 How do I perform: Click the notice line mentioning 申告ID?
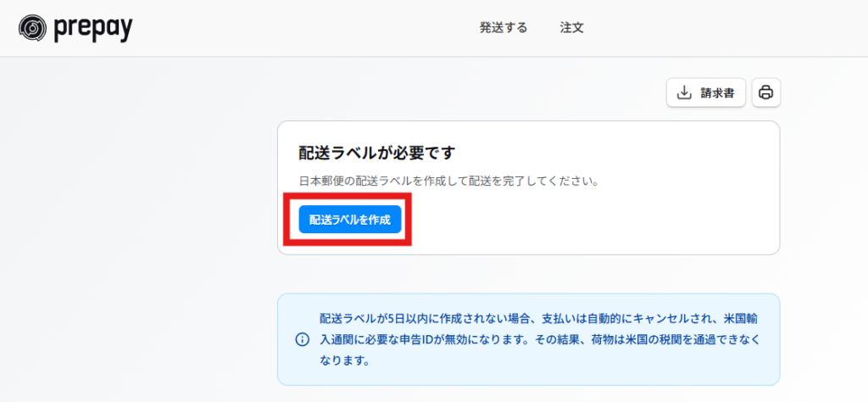[540, 339]
